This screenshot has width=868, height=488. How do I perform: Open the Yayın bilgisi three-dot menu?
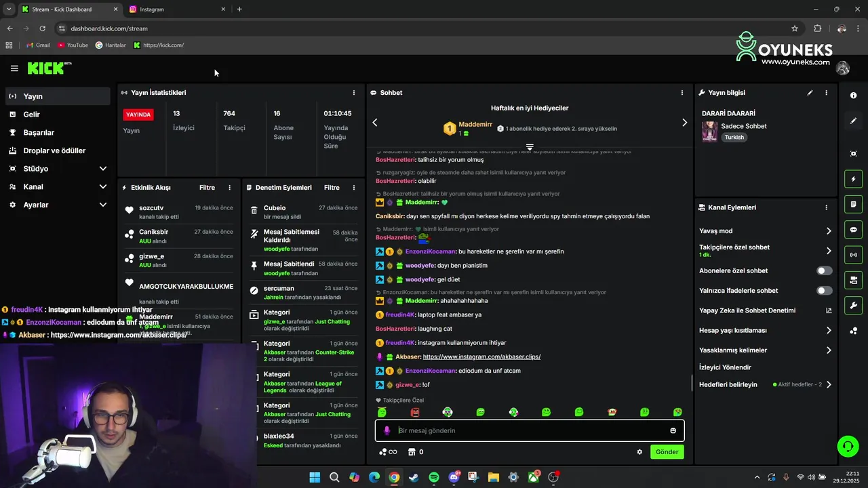click(x=826, y=93)
